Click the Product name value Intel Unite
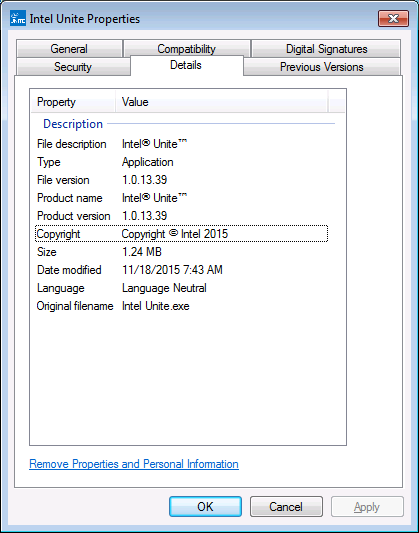The image size is (419, 533). tap(155, 198)
